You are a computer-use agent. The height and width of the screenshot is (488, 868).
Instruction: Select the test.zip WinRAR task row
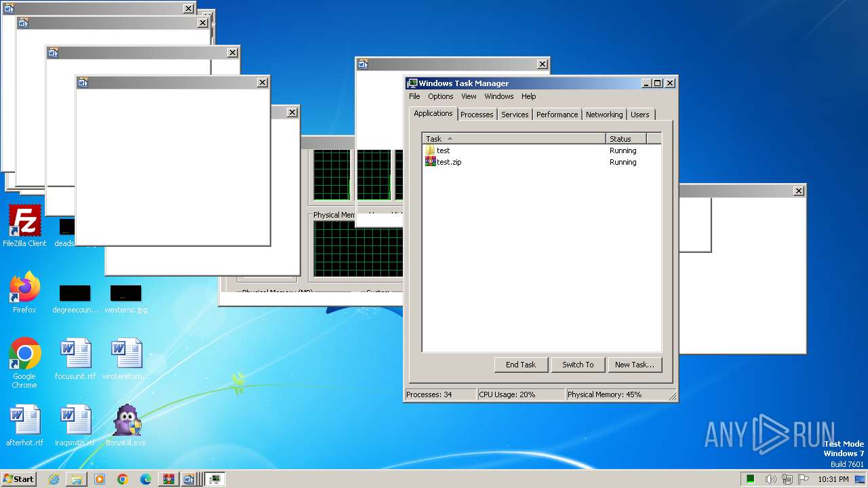click(541, 162)
